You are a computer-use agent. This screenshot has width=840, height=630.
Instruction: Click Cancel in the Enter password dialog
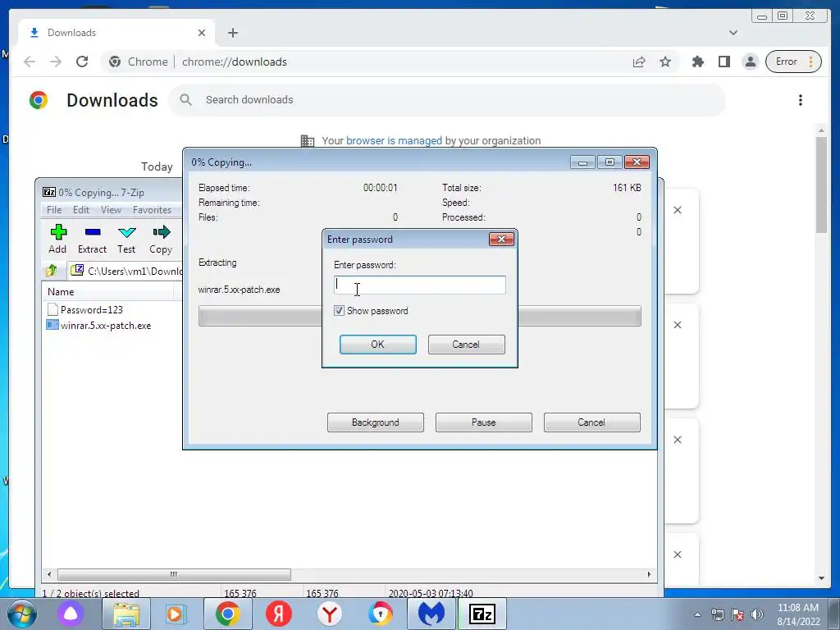pyautogui.click(x=466, y=345)
